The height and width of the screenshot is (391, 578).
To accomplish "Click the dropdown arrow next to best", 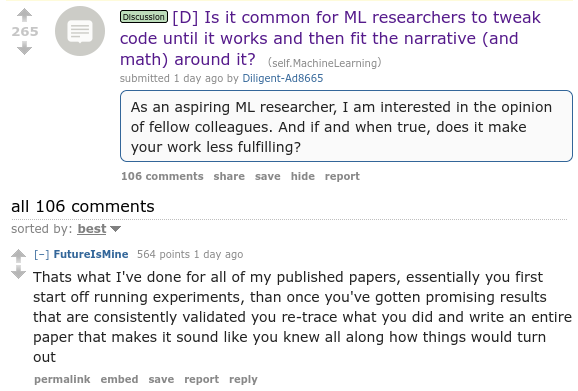I will pos(115,229).
